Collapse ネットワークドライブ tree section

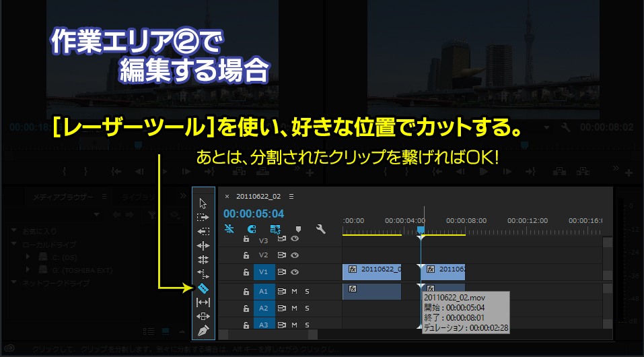(x=14, y=283)
